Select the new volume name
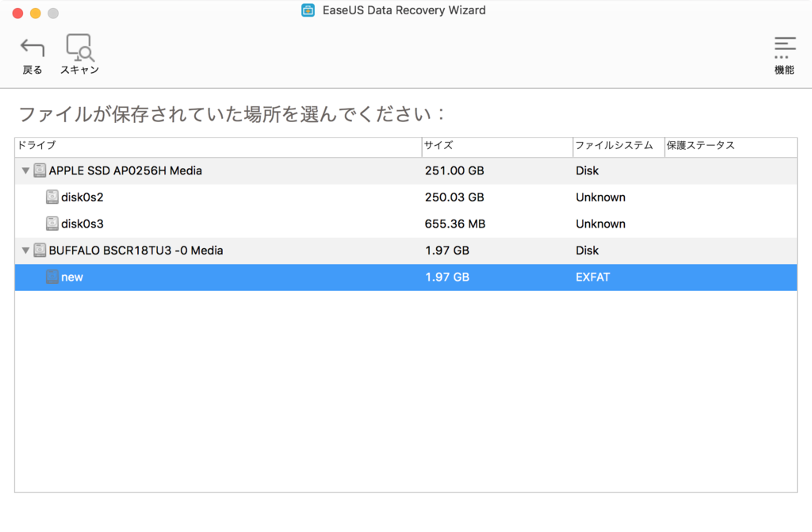Viewport: 812px width, 532px height. point(72,277)
